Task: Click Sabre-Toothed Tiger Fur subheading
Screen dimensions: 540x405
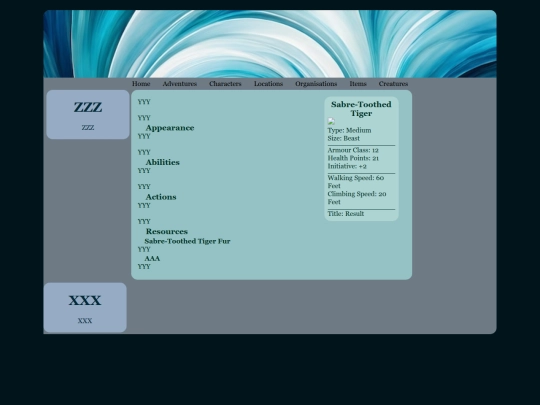Action: point(187,241)
